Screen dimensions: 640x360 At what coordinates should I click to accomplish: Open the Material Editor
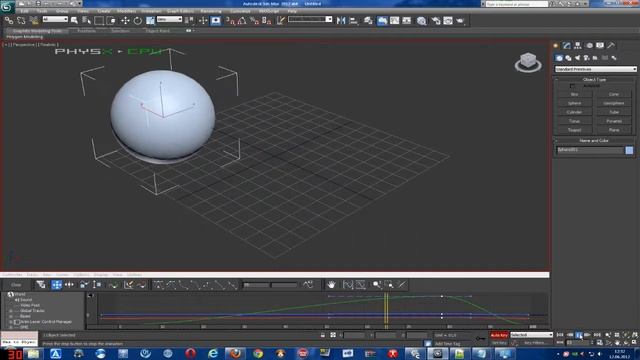tap(421, 20)
